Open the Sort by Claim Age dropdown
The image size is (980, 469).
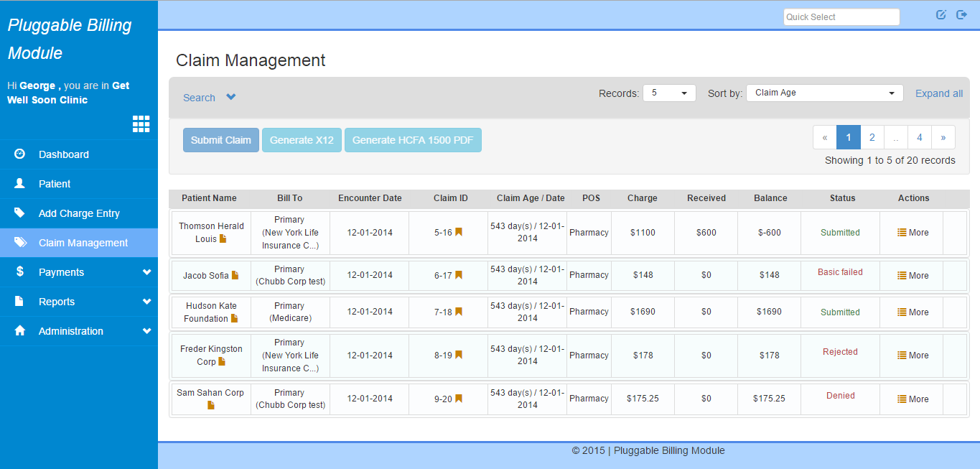(x=825, y=93)
